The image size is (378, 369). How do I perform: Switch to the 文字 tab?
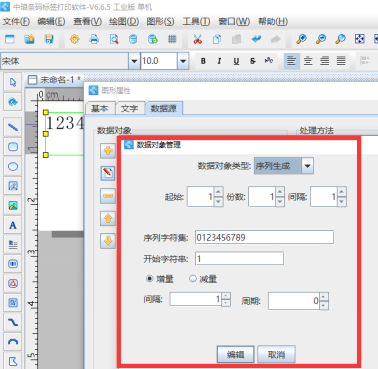pos(130,108)
